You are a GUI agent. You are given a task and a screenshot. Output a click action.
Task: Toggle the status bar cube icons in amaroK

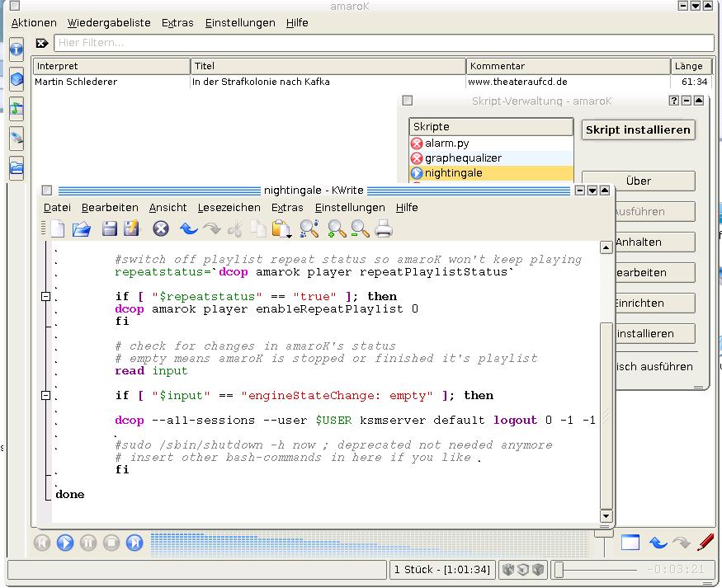point(523,570)
